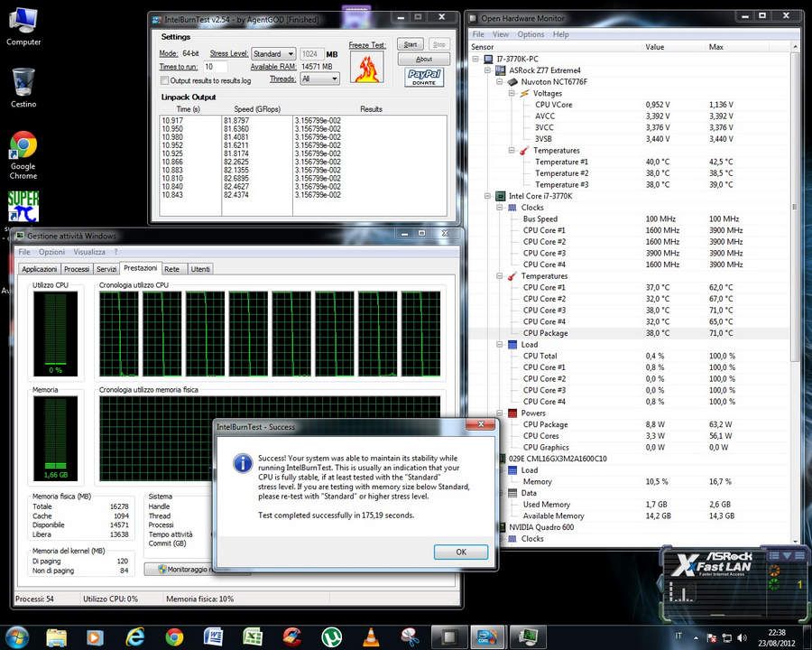
Task: Click the volume speaker tray icon
Action: coord(743,637)
